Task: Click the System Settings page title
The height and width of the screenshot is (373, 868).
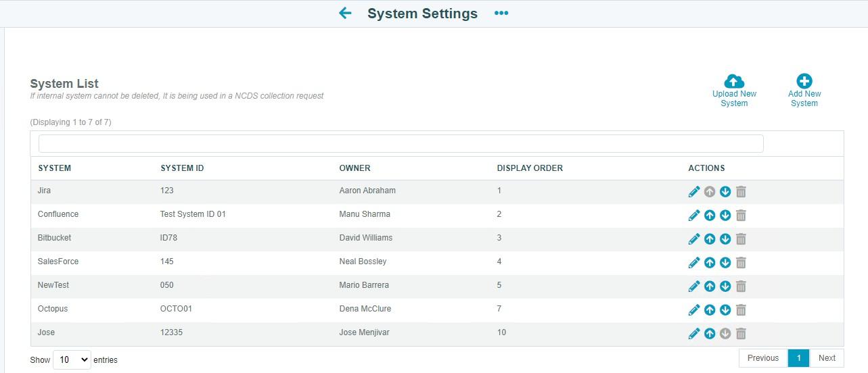Action: 422,14
